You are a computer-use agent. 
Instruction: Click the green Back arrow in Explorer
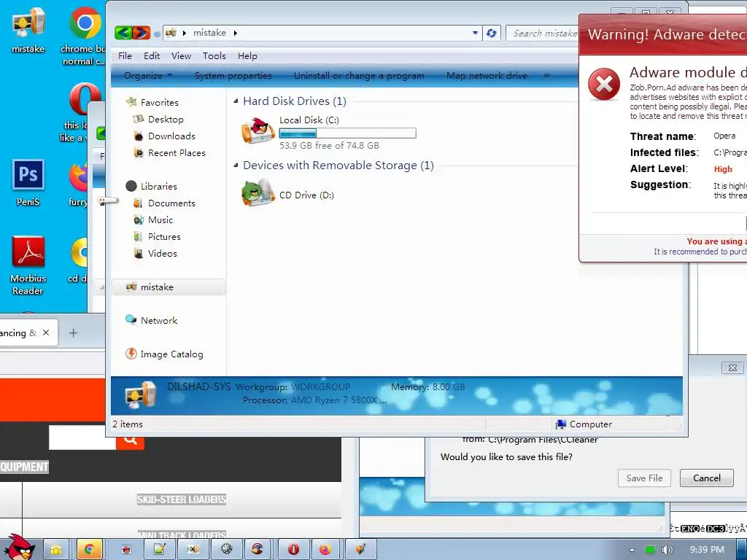[x=123, y=33]
